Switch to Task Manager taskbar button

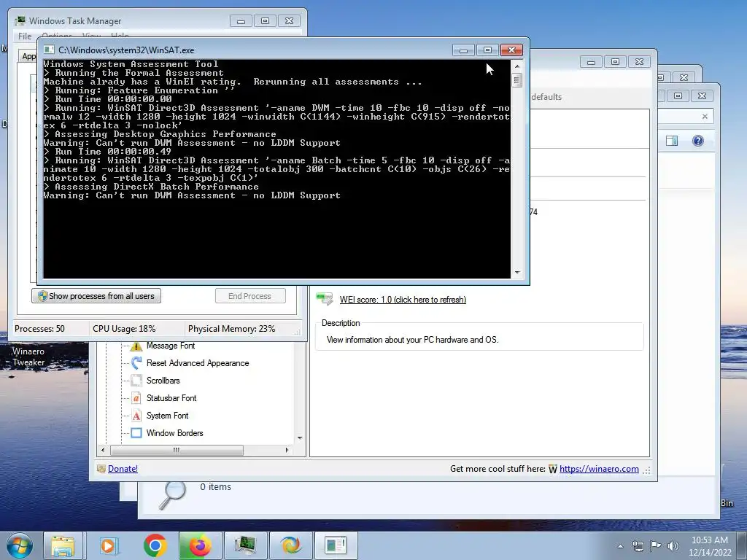[x=245, y=545]
